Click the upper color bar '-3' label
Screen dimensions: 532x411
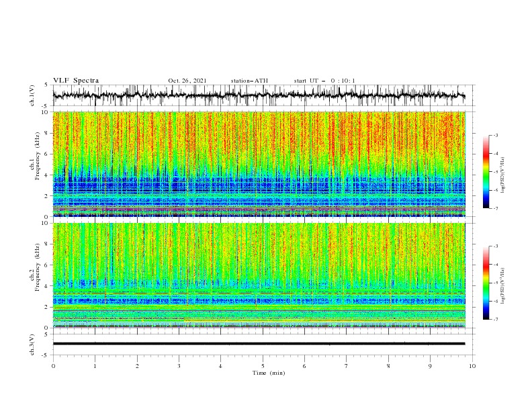tap(496, 135)
